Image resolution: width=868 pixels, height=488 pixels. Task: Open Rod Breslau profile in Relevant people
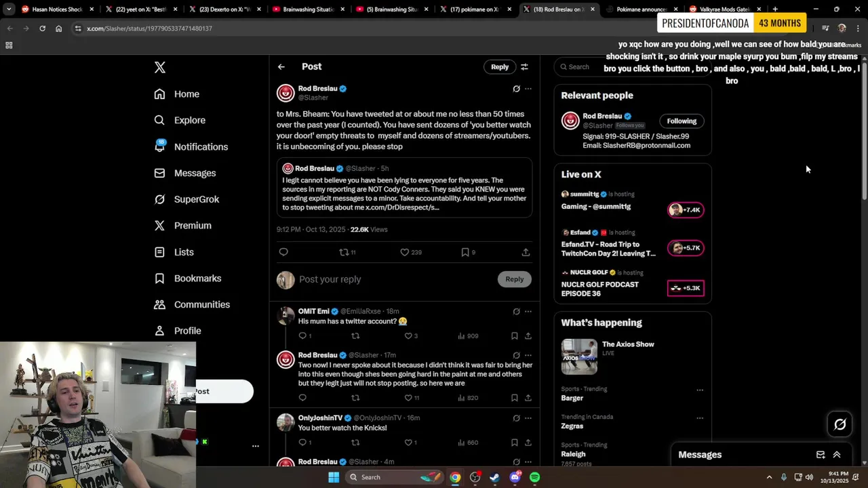click(x=601, y=116)
